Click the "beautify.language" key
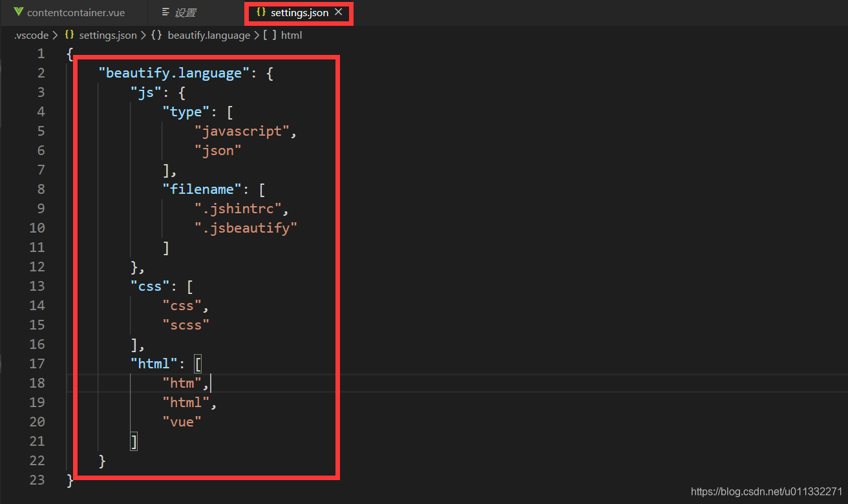This screenshot has height=504, width=848. [174, 73]
